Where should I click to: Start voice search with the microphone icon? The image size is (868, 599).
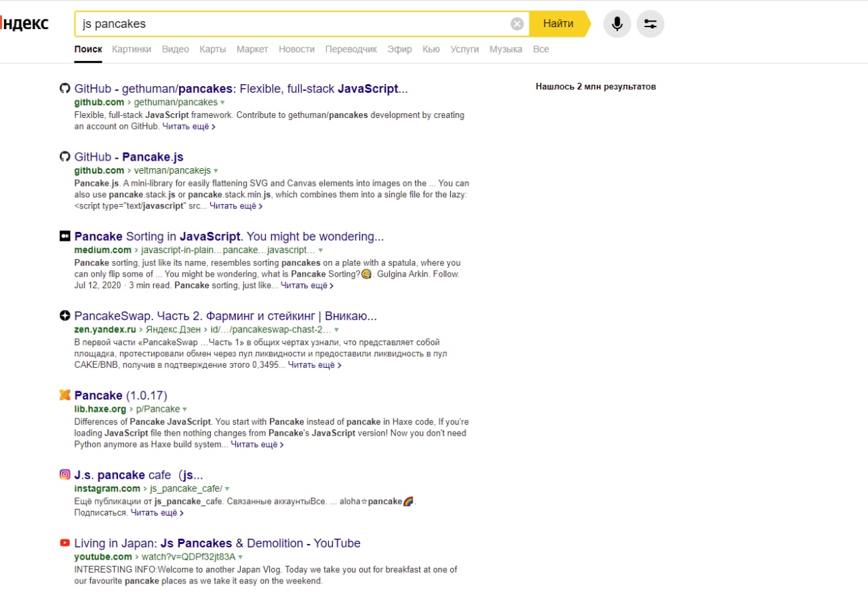[x=617, y=24]
